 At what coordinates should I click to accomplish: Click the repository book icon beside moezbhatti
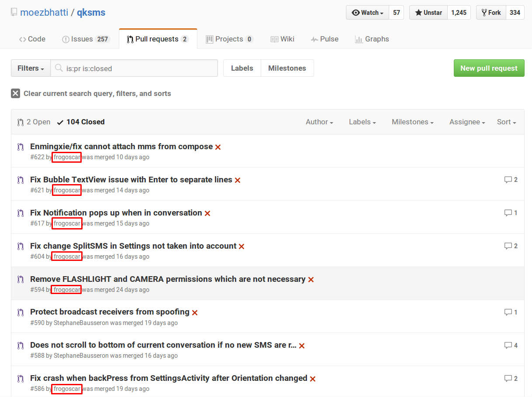[x=14, y=13]
